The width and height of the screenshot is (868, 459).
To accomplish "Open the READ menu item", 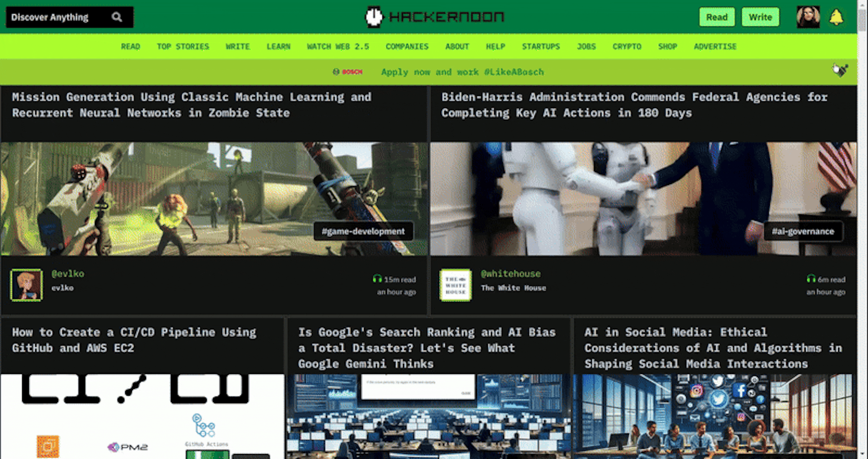I will (130, 47).
